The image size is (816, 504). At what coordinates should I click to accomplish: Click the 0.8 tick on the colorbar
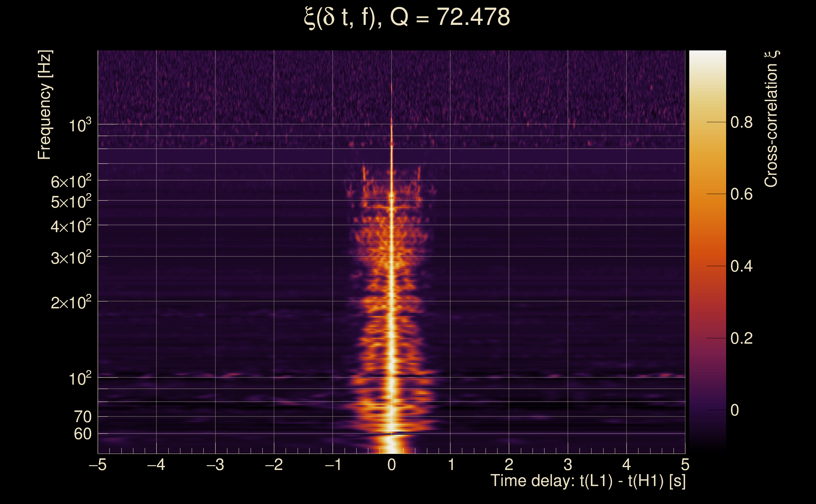click(741, 122)
